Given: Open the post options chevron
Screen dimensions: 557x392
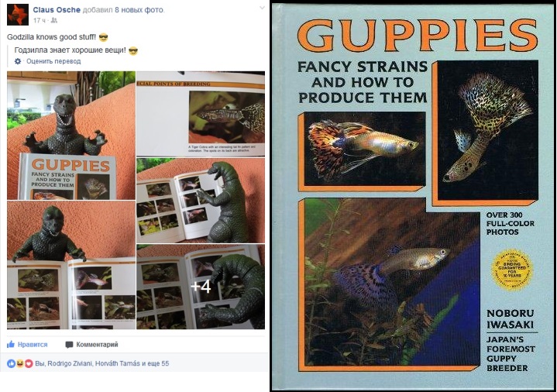Looking at the screenshot, I should pos(262,8).
